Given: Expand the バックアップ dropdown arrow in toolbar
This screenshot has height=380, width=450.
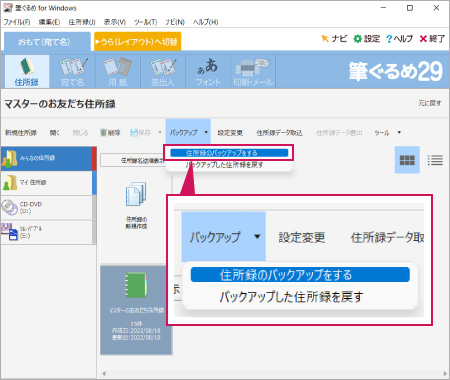Looking at the screenshot, I should pyautogui.click(x=206, y=132).
